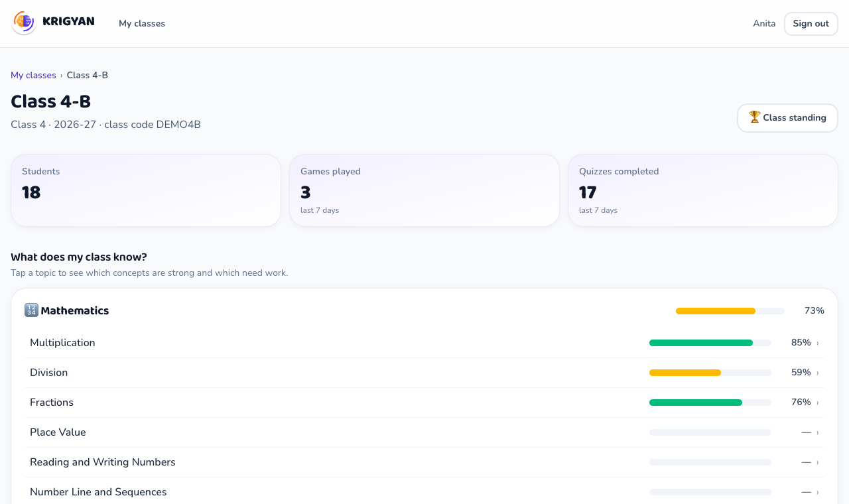Click the Games played card
The height and width of the screenshot is (504, 849).
point(424,190)
